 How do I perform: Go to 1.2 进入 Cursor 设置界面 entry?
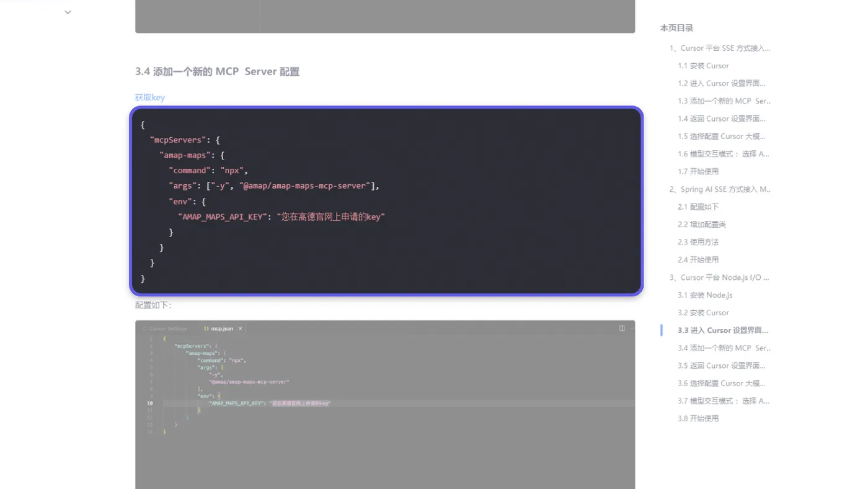coord(721,83)
